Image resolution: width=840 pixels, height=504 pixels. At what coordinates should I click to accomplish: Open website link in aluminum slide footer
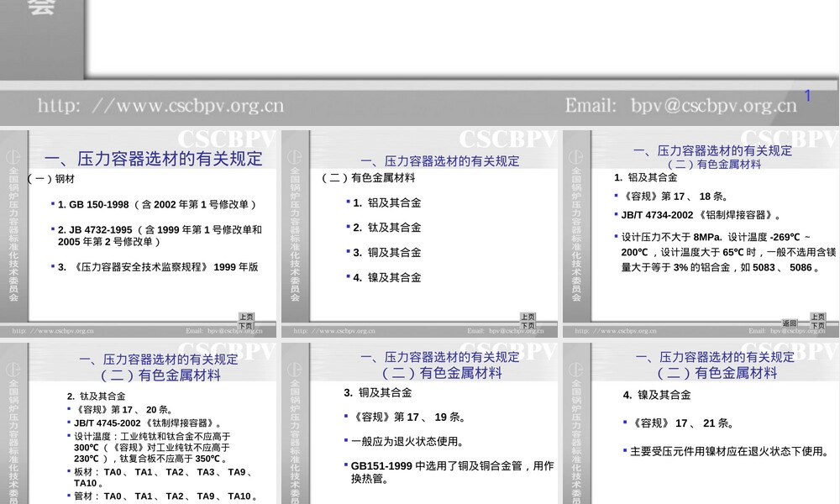616,331
